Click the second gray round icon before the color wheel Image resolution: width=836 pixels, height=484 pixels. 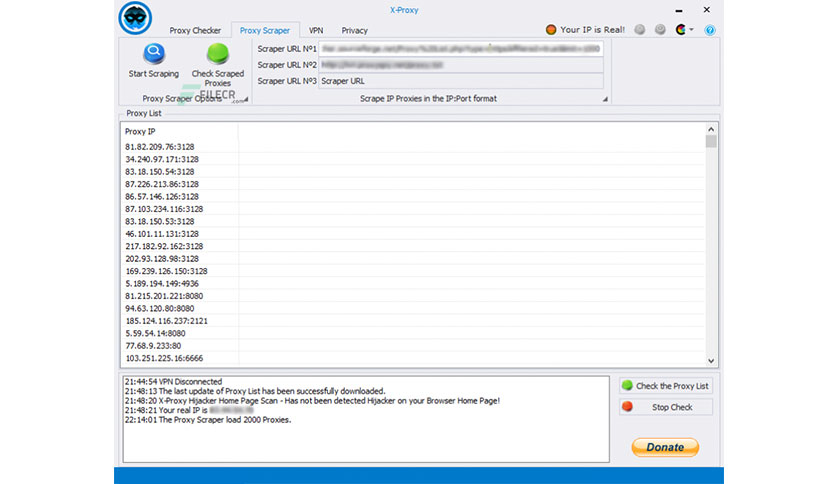[x=660, y=30]
